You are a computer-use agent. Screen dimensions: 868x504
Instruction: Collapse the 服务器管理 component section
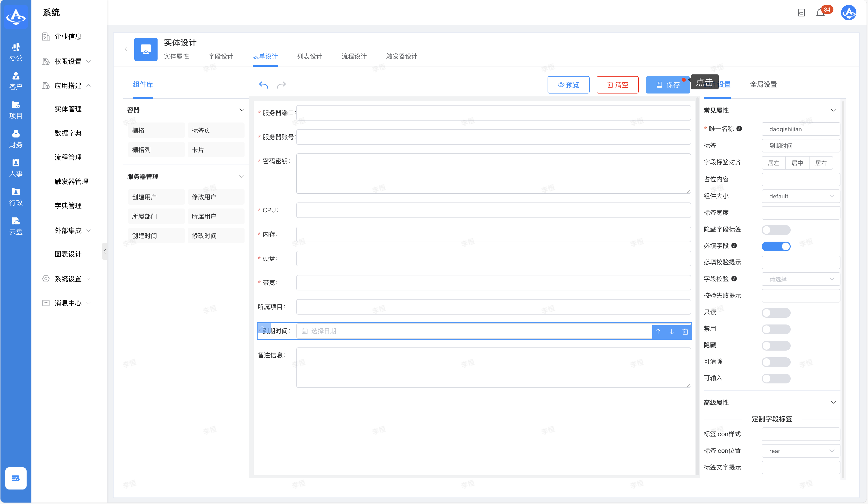[241, 176]
